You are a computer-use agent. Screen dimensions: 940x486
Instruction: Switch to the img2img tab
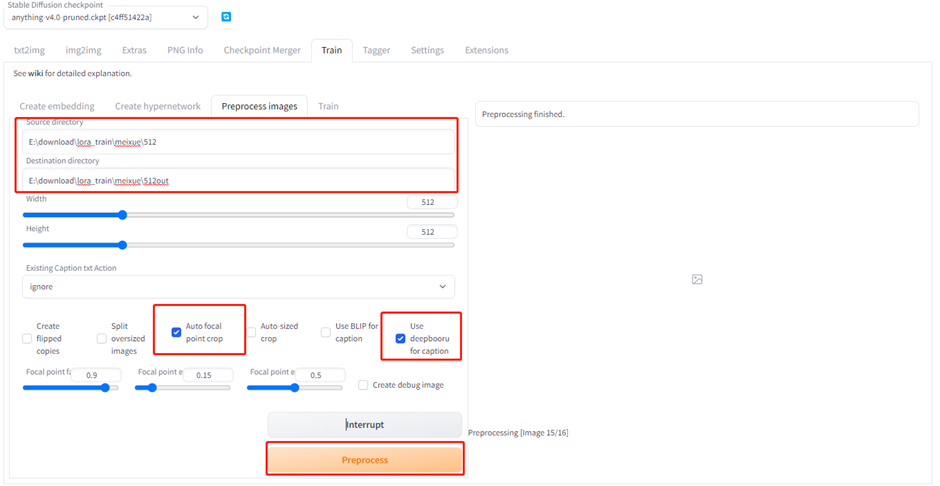83,50
